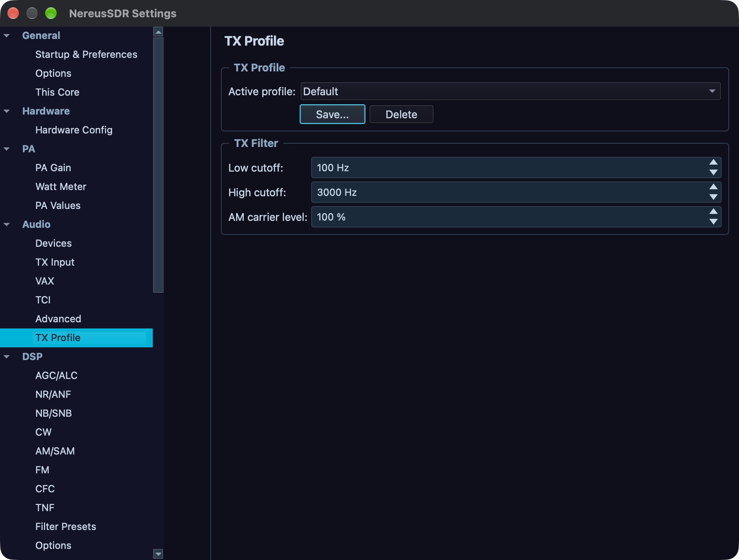
Task: Select PA Gain in sidebar
Action: tap(53, 168)
